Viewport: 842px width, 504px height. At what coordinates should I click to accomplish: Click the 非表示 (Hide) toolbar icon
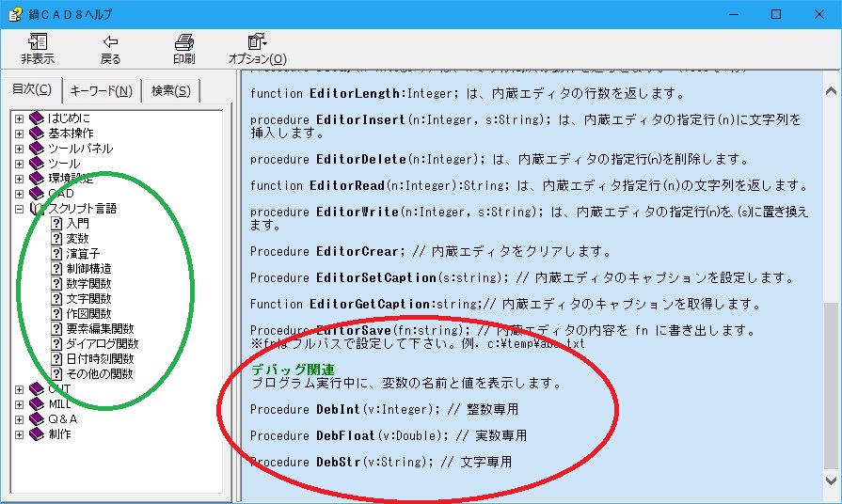point(38,42)
